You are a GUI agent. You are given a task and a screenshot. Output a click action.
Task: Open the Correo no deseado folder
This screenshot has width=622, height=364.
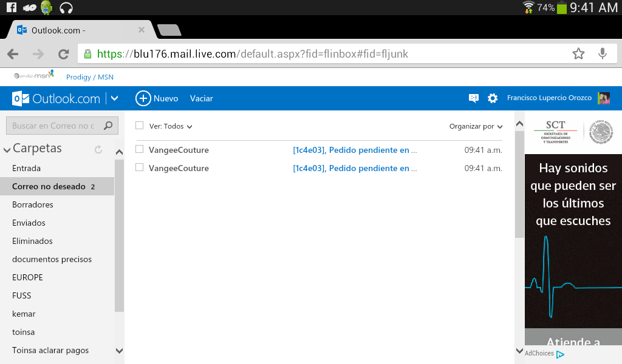57,187
